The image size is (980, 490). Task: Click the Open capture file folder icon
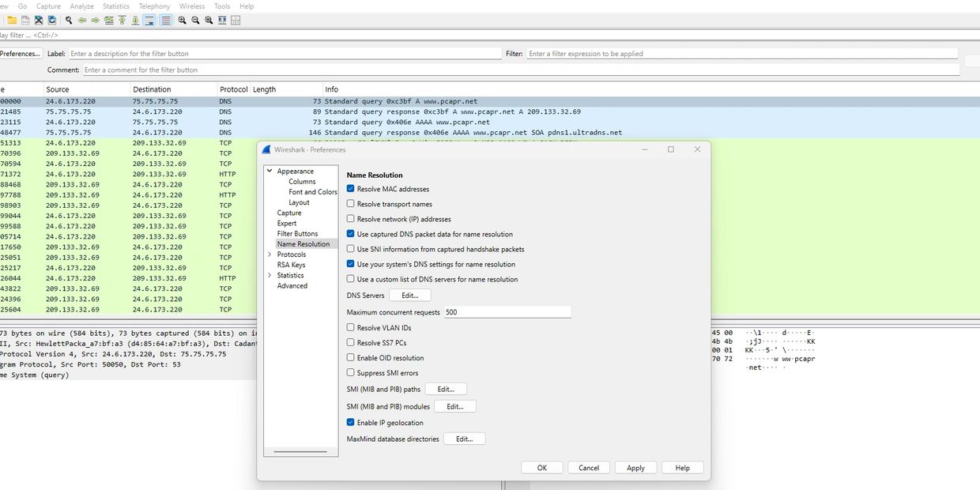point(12,20)
